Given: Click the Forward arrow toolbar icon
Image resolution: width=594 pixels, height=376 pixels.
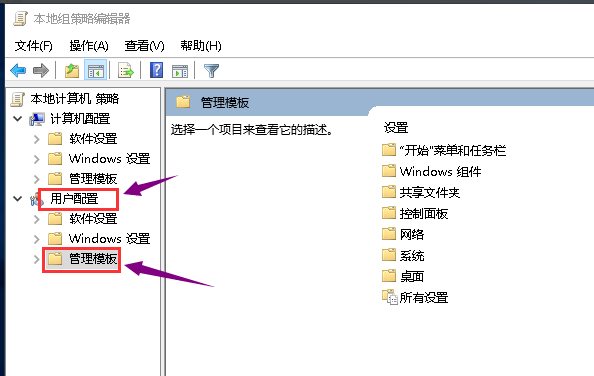Looking at the screenshot, I should pyautogui.click(x=41, y=70).
